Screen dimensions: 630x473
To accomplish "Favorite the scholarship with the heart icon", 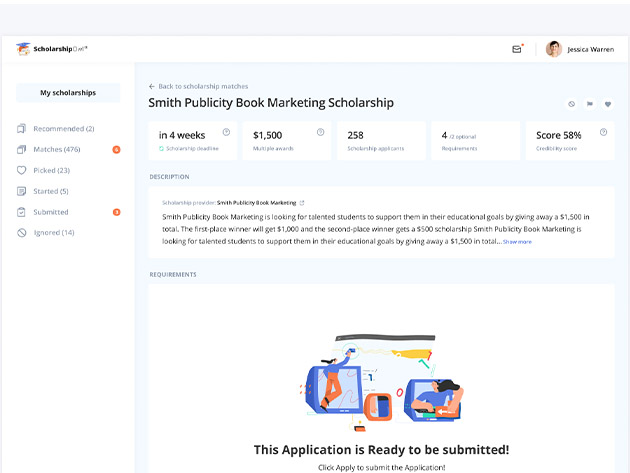I will (x=608, y=104).
